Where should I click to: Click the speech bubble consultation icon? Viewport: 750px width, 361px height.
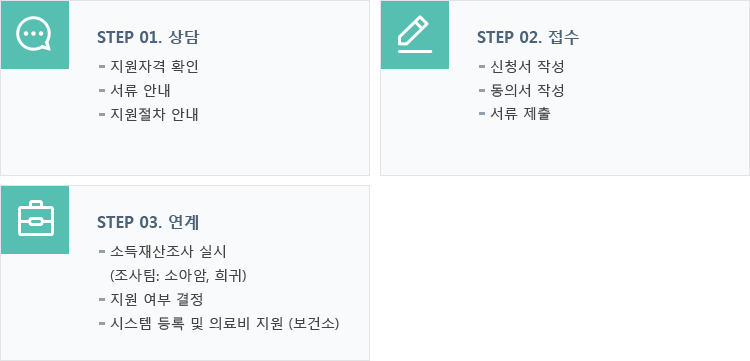[x=33, y=34]
